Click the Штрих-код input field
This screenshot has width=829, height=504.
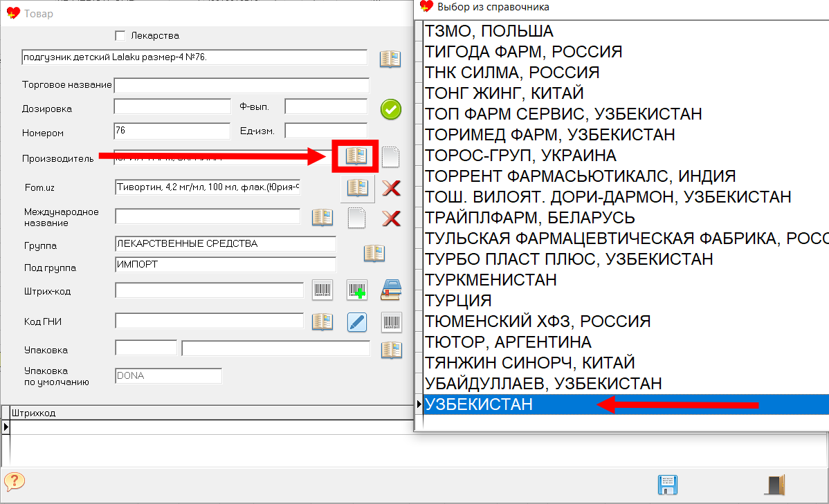point(210,290)
